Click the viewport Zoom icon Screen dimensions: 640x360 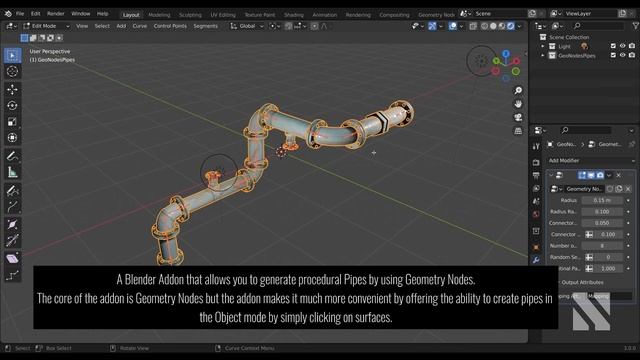tap(518, 91)
